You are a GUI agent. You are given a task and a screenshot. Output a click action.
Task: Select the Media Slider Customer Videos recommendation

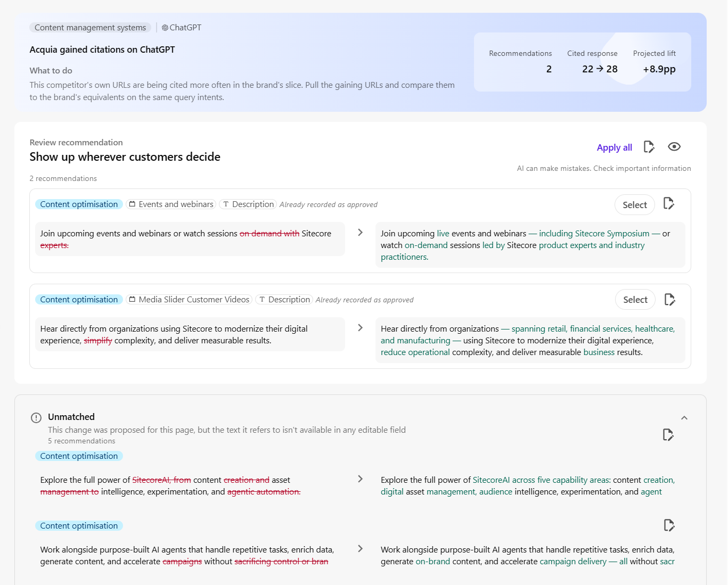tap(635, 300)
